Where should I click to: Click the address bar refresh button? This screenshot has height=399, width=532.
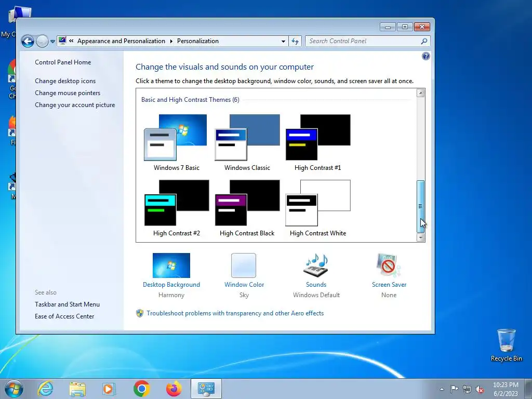tap(295, 41)
